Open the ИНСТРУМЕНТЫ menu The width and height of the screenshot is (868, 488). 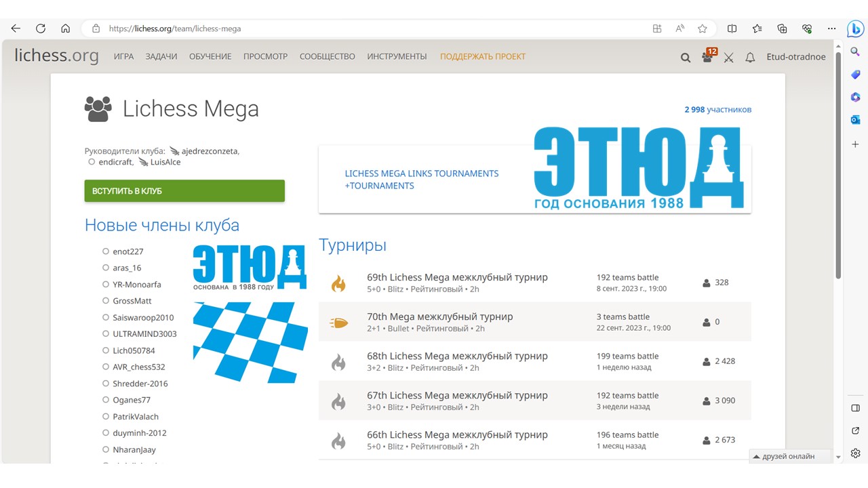[397, 57]
